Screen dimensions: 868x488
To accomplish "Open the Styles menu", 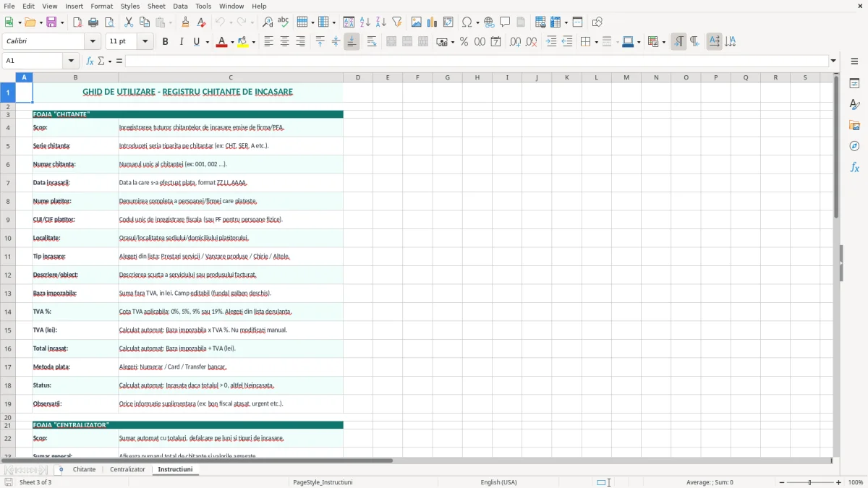I will (130, 6).
